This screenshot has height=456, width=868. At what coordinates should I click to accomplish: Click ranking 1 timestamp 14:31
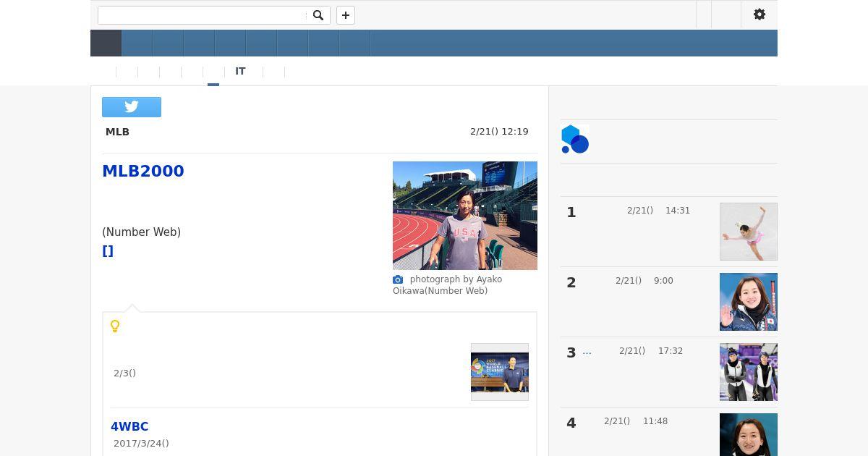(x=678, y=211)
